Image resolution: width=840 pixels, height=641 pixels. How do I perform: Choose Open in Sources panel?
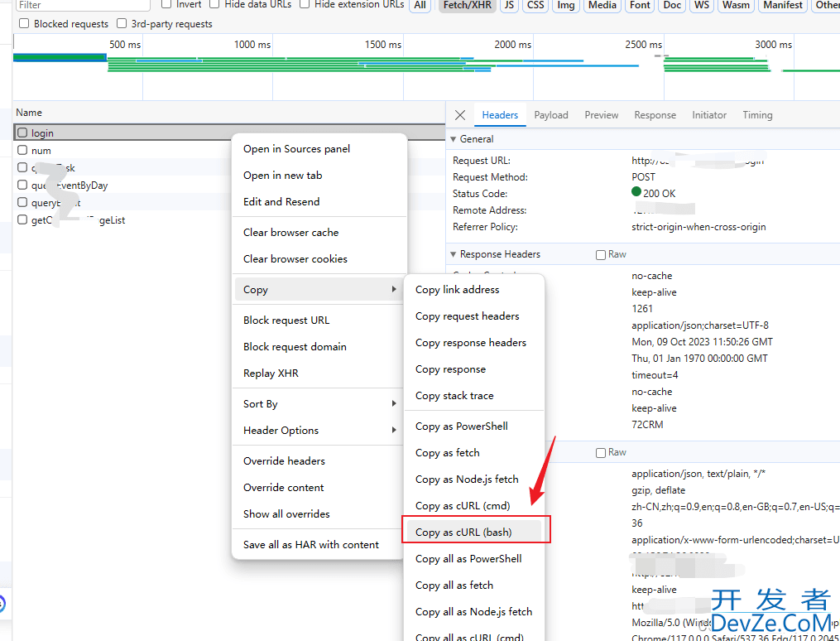(319, 149)
